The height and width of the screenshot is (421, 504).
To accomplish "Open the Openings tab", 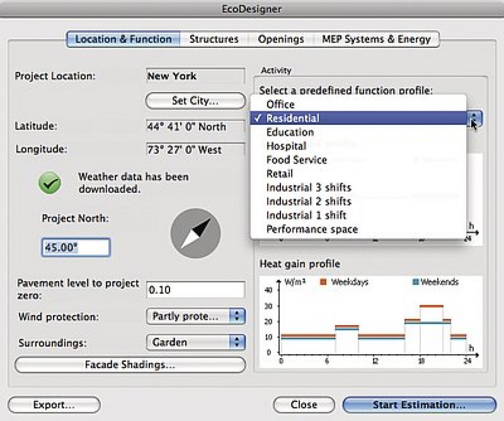I will tap(280, 39).
